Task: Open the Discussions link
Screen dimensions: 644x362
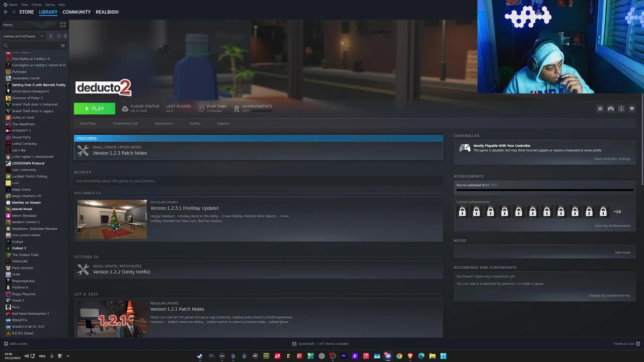Action: (x=164, y=123)
